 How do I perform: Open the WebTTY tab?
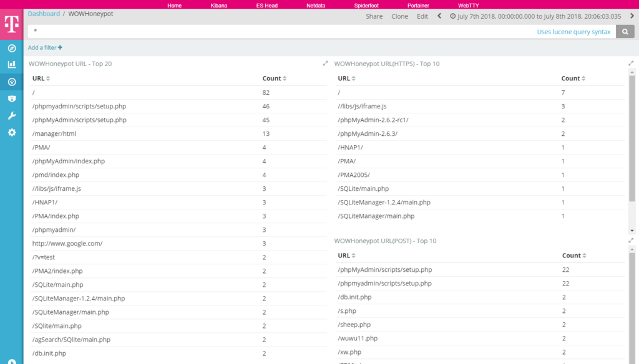click(x=468, y=5)
